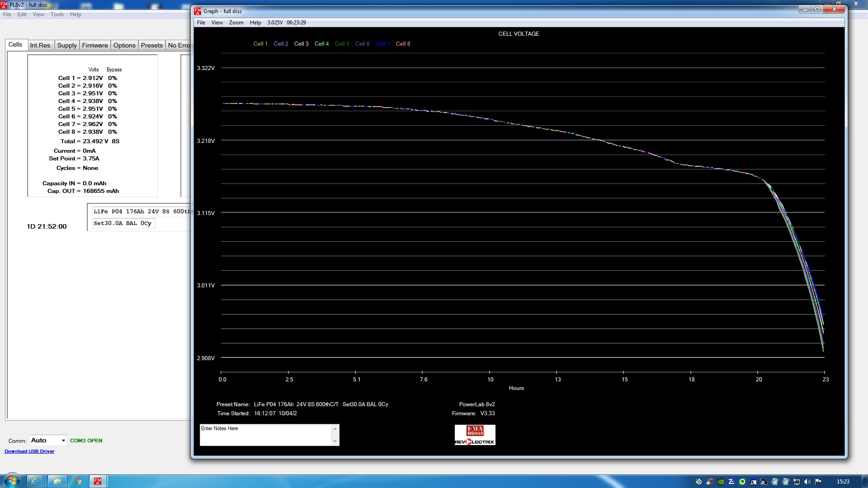Viewport: 868px width, 488px height.
Task: Open the View menu in graph window
Action: (x=217, y=23)
